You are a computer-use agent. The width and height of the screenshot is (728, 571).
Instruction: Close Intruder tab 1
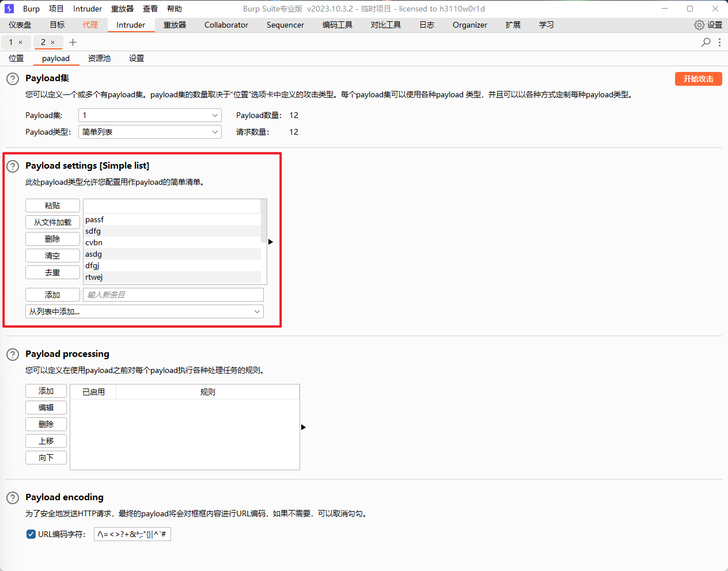[x=21, y=42]
